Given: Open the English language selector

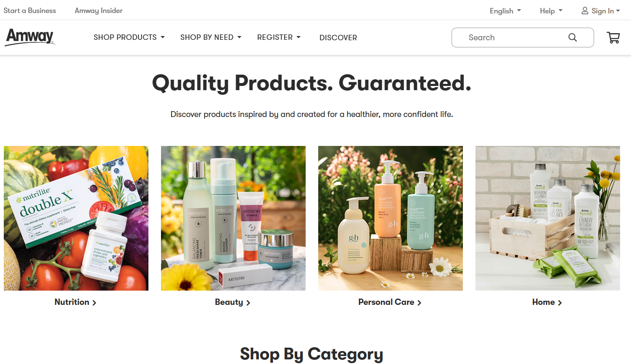Looking at the screenshot, I should 505,11.
